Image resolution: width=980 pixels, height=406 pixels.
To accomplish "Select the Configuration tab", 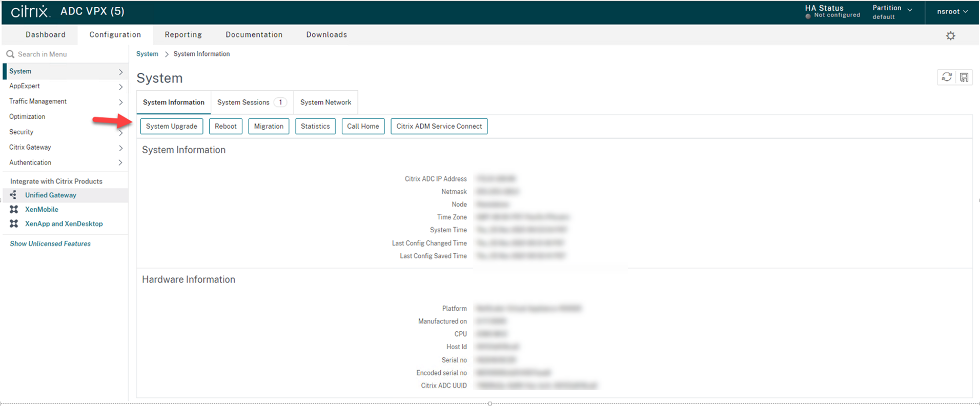I will [x=115, y=35].
